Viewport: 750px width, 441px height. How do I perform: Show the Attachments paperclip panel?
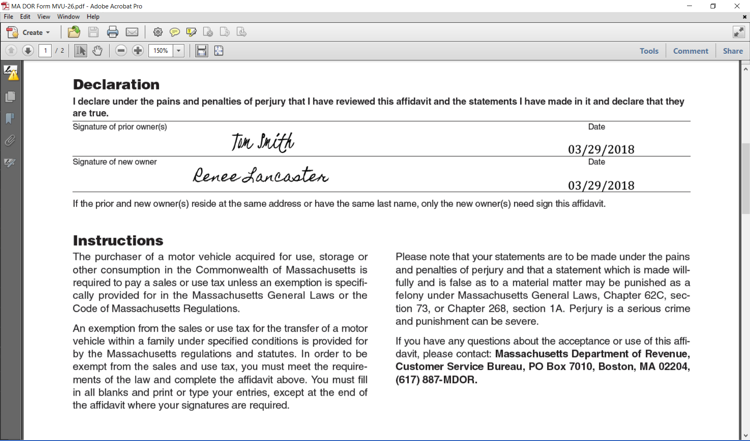tap(10, 141)
